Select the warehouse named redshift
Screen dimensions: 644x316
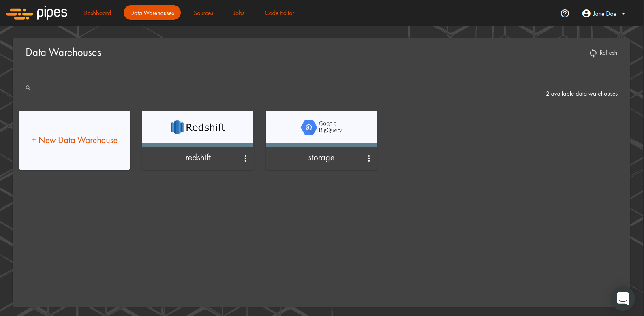198,158
